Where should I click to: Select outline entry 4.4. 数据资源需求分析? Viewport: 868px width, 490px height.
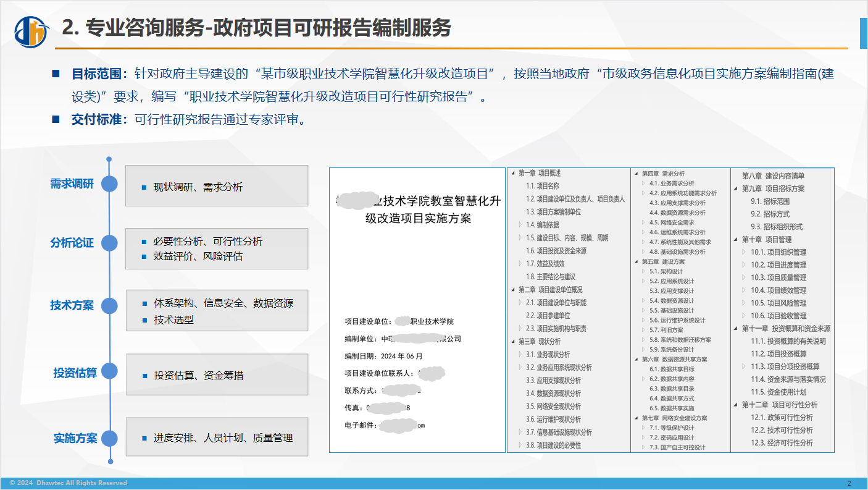click(x=677, y=213)
